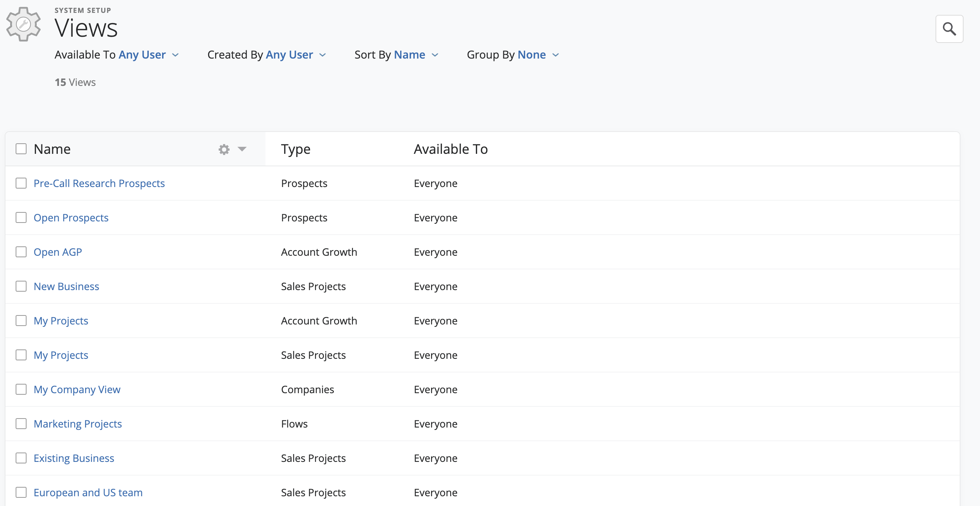Open the Existing Business view link
Viewport: 980px width, 506px height.
click(74, 458)
